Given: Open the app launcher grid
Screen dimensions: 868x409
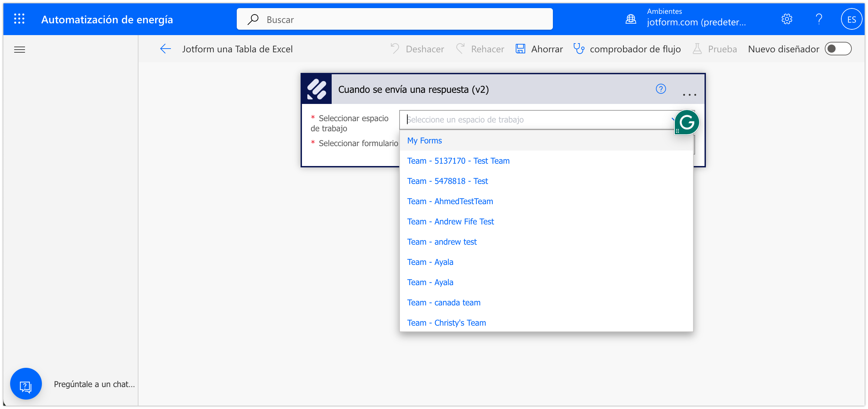Looking at the screenshot, I should coord(19,19).
